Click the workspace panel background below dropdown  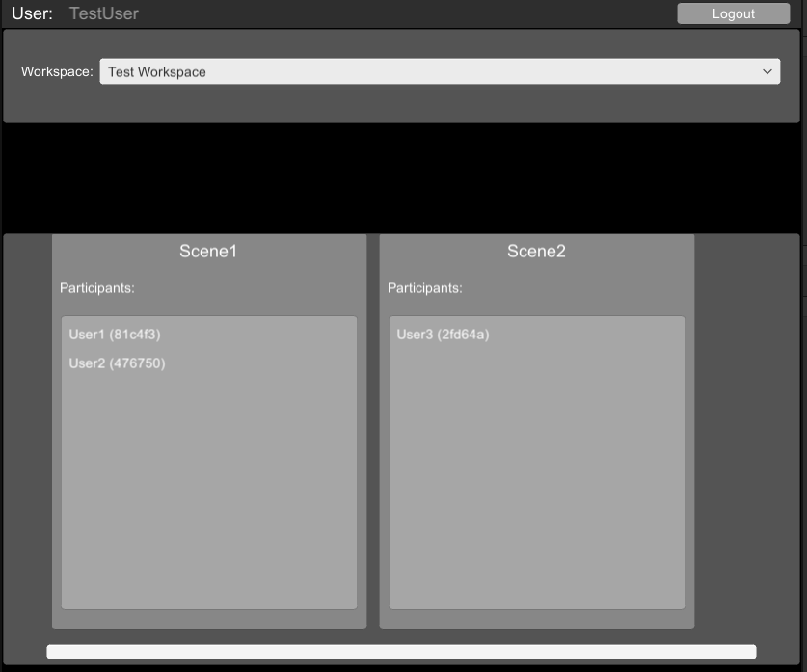click(x=403, y=104)
